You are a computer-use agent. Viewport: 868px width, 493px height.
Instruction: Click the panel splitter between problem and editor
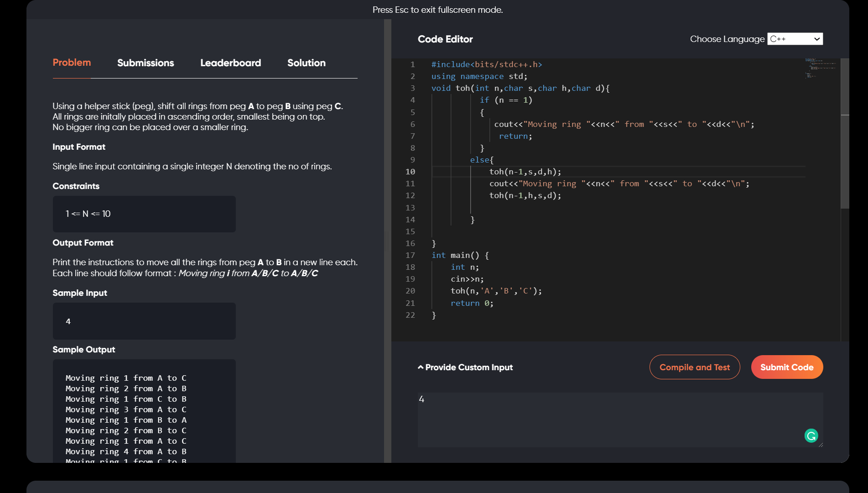coord(388,241)
